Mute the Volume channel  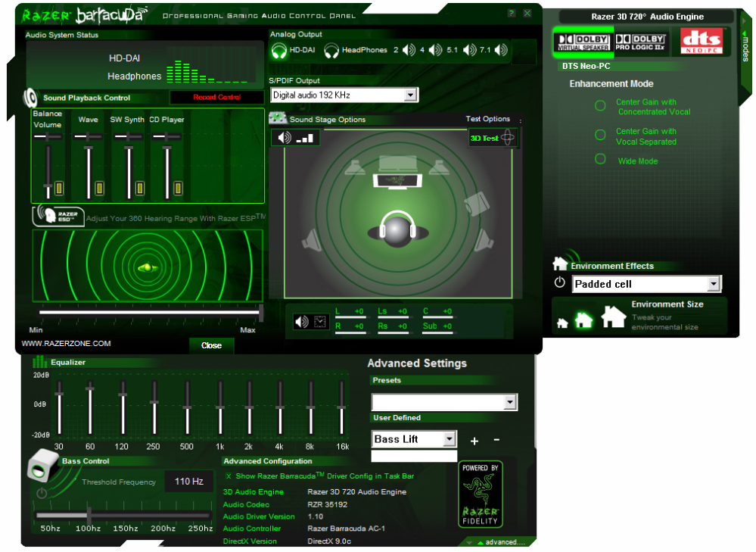[59, 188]
